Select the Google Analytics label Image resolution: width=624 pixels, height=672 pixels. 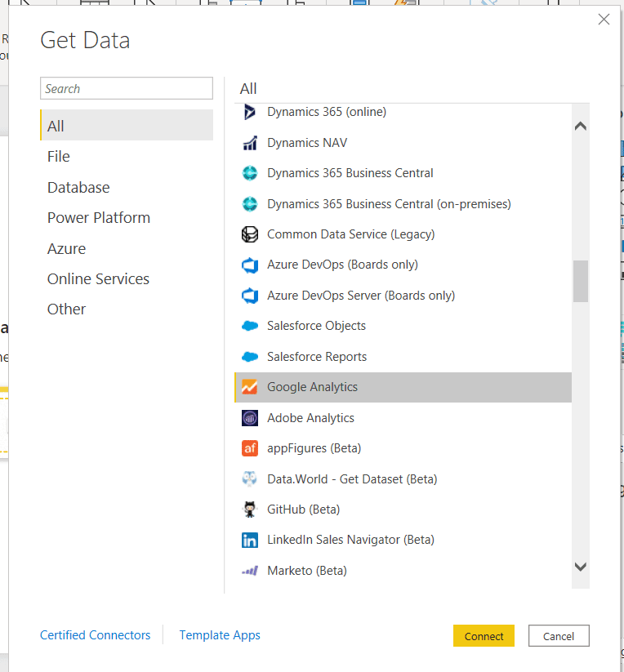click(312, 387)
